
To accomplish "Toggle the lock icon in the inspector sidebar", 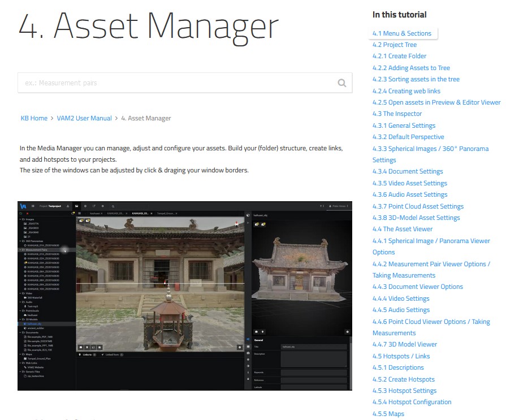I will (x=248, y=378).
